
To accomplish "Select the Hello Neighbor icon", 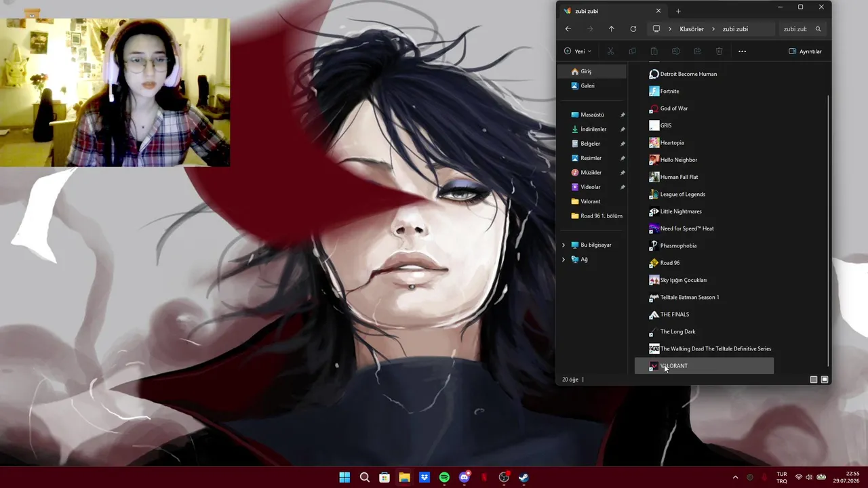I will click(654, 160).
